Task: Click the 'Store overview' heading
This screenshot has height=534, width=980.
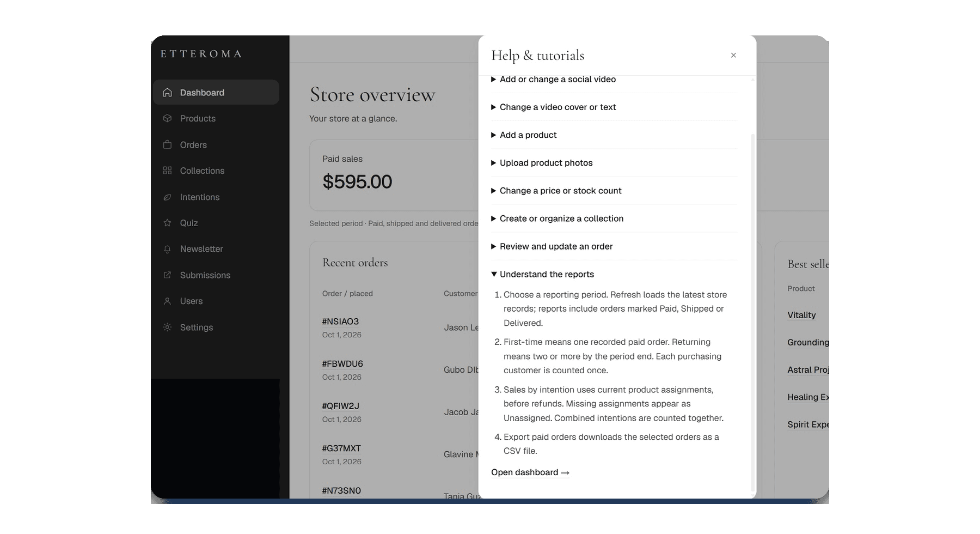Action: tap(372, 95)
